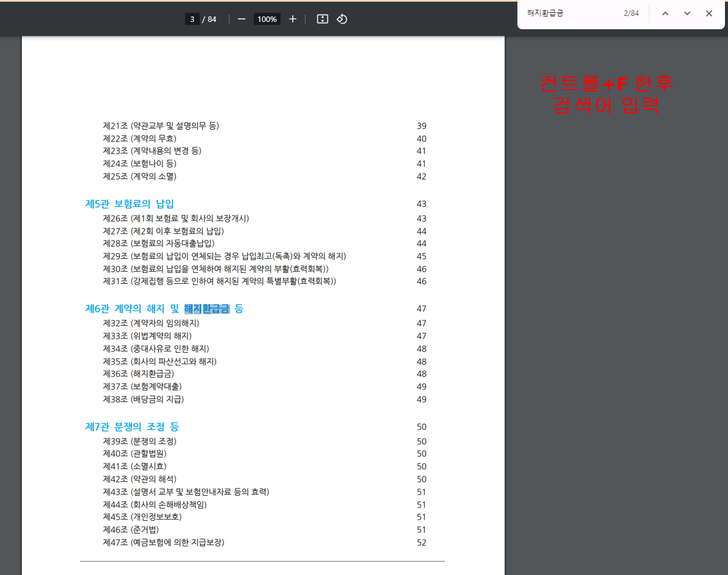Open 제32조 (계약자의 임의해지) entry
728x575 pixels.
pyautogui.click(x=151, y=323)
